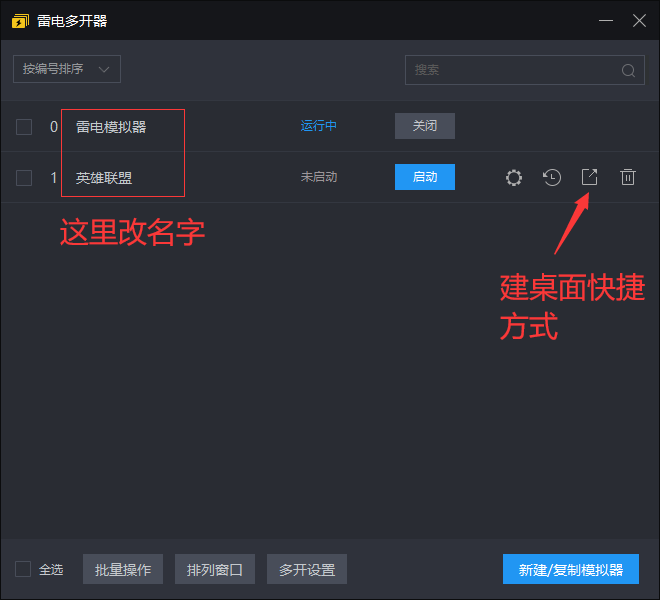Open the 批量操作 batch operations menu
The height and width of the screenshot is (600, 660).
123,569
